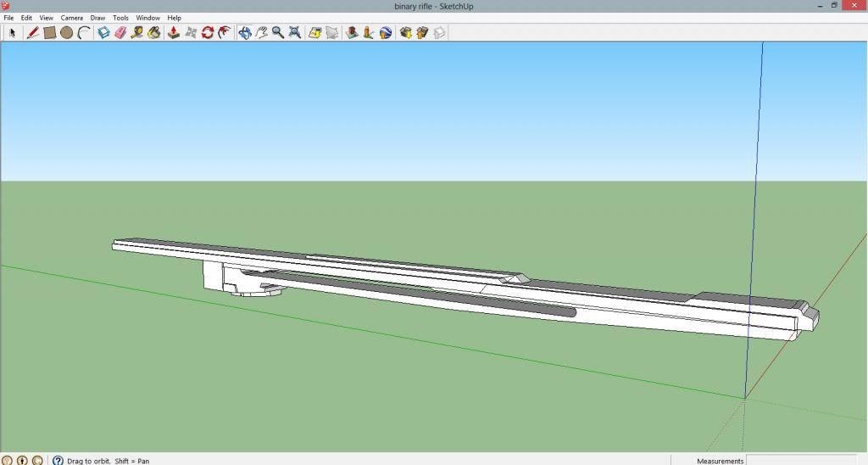Image resolution: width=868 pixels, height=465 pixels.
Task: Select the Tape Measure tool
Action: [x=136, y=33]
